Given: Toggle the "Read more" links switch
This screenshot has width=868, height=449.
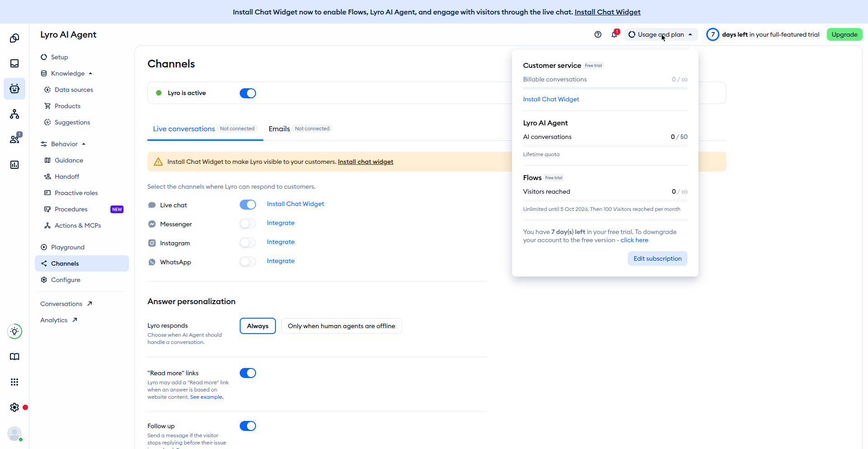Looking at the screenshot, I should point(248,373).
